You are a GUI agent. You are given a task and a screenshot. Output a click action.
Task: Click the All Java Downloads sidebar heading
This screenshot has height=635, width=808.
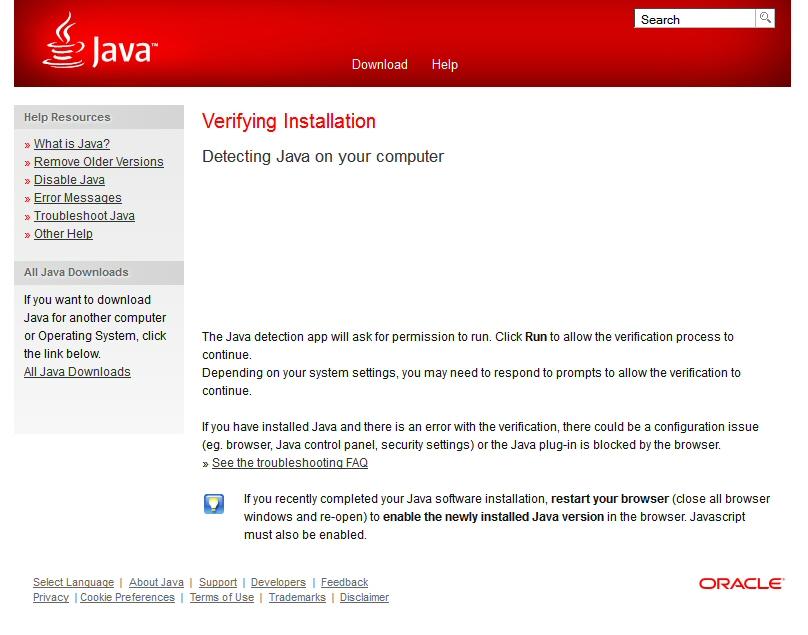point(76,272)
